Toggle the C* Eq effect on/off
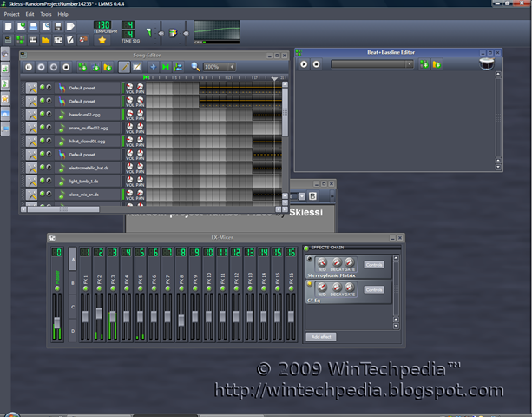 [310, 283]
